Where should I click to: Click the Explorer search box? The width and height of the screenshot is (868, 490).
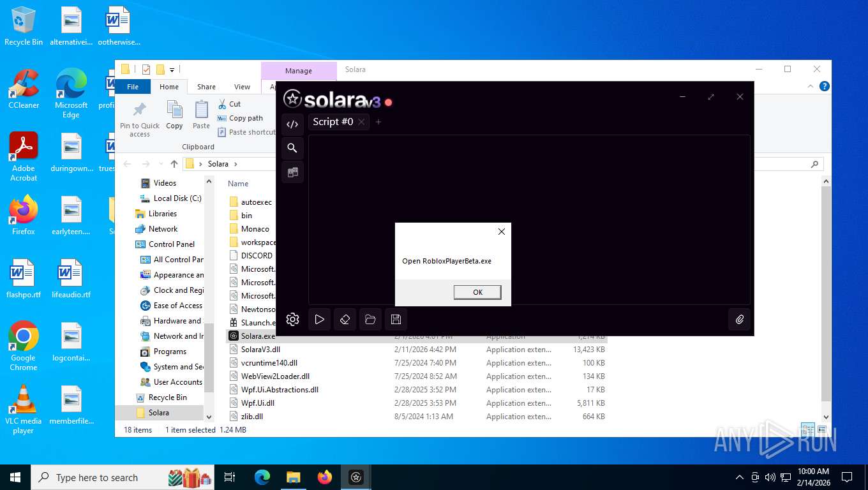788,164
